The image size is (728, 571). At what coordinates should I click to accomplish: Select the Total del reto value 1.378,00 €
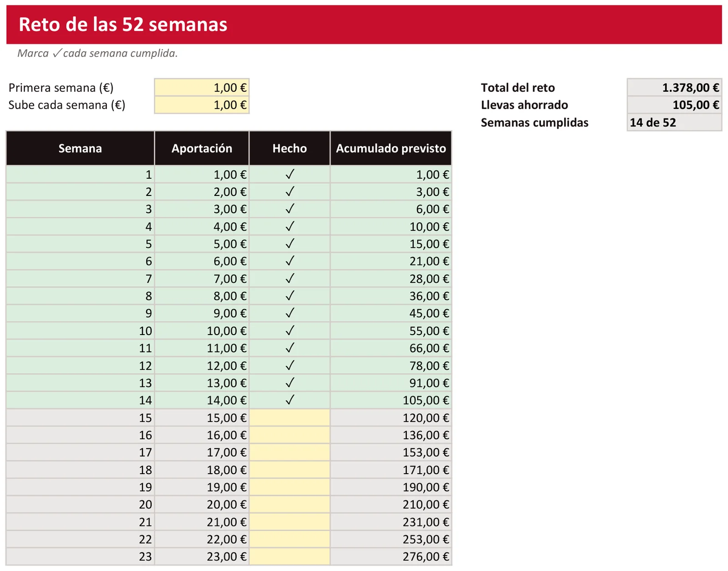(x=674, y=87)
